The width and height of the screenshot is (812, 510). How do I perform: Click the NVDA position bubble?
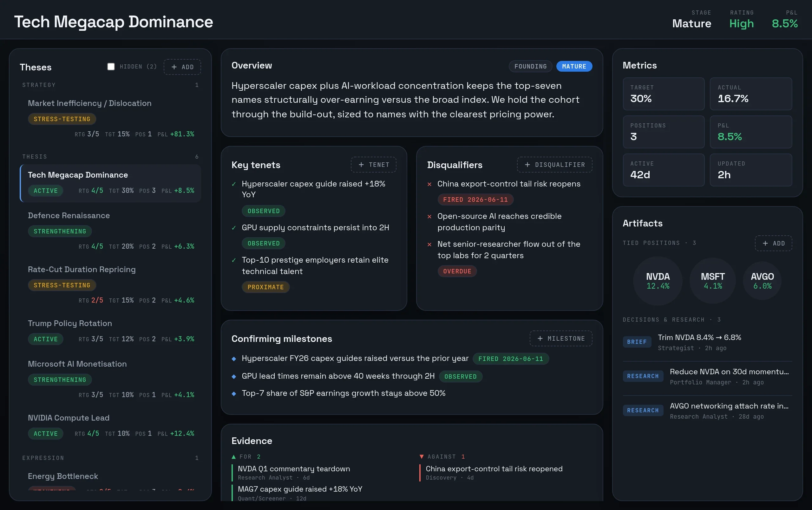(658, 281)
